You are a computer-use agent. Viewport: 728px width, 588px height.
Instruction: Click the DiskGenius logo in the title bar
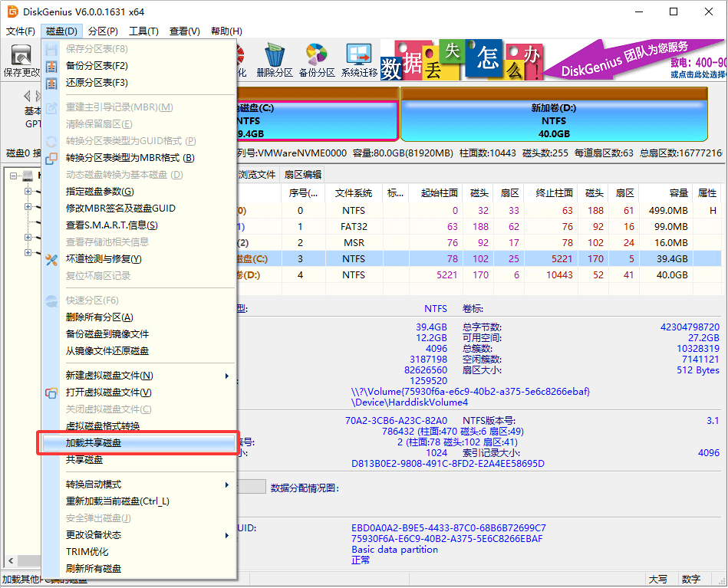click(x=12, y=11)
